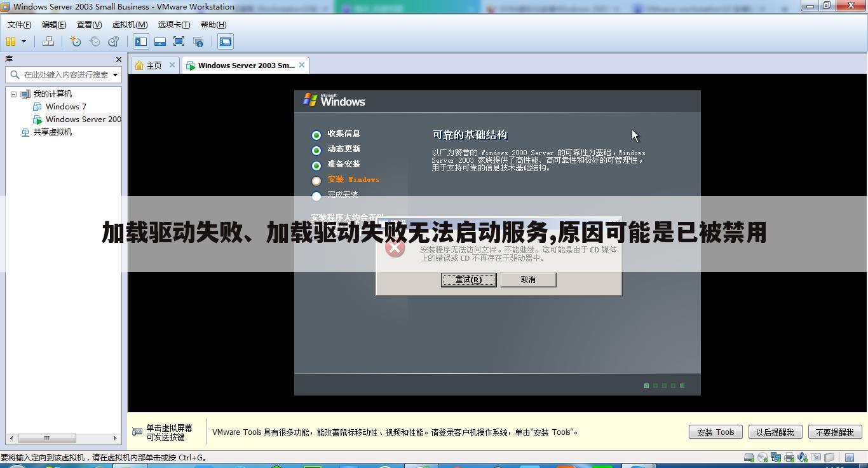Select Windows Server 2003 in library tree

tap(83, 119)
